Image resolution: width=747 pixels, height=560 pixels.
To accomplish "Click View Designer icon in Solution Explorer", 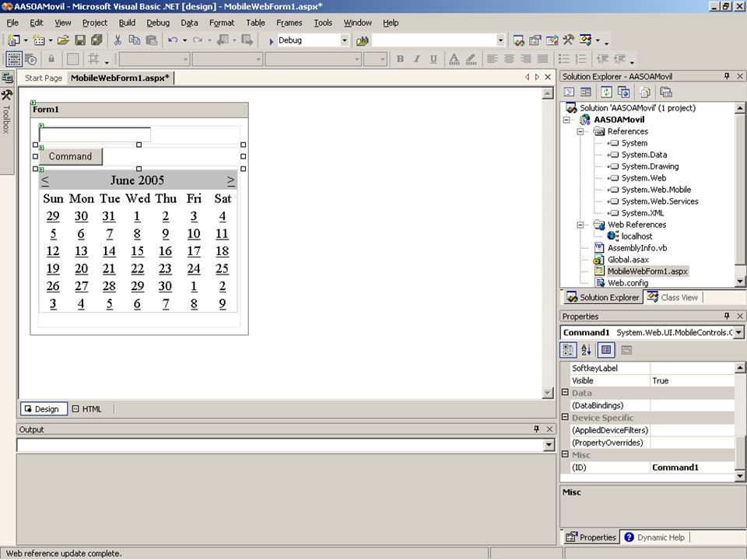I will click(585, 92).
